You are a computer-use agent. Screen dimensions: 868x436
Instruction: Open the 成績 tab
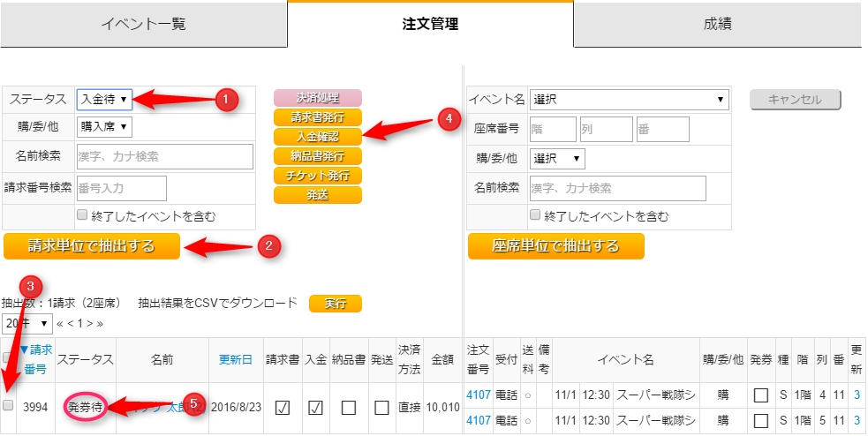tap(717, 24)
